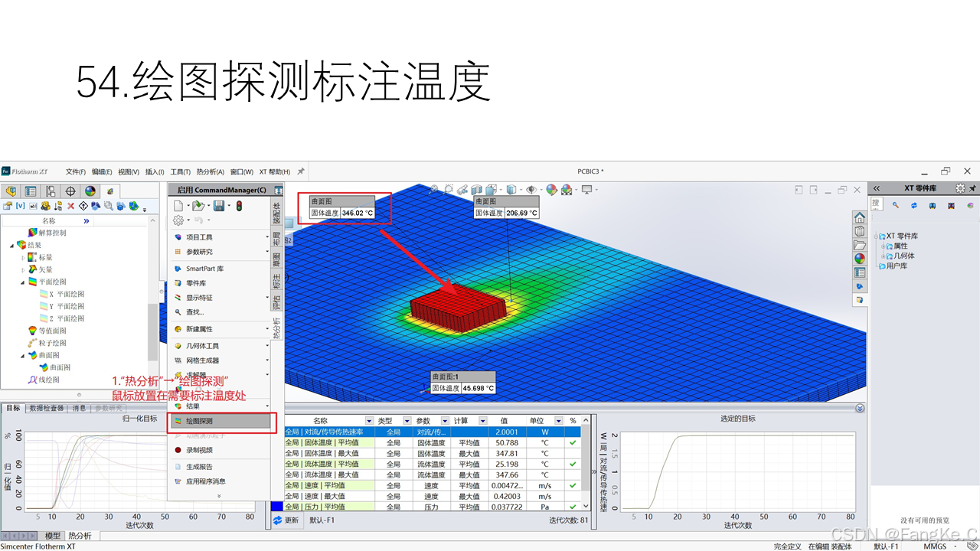Open the 名称 column filter dropdown
This screenshot has width=980, height=551.
click(369, 421)
